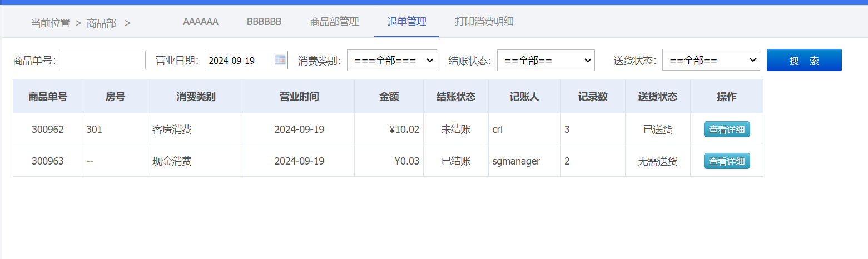
Task: View details for order 300963
Action: [x=727, y=161]
